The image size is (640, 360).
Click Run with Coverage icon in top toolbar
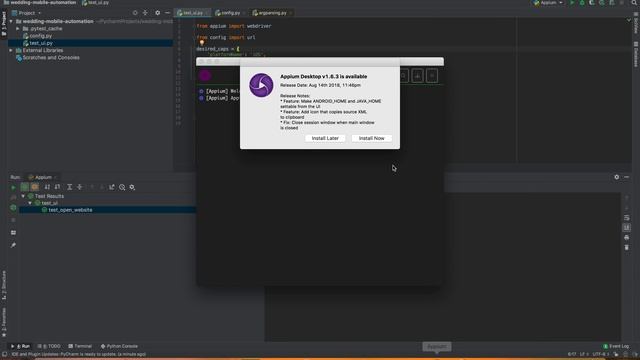point(592,3)
